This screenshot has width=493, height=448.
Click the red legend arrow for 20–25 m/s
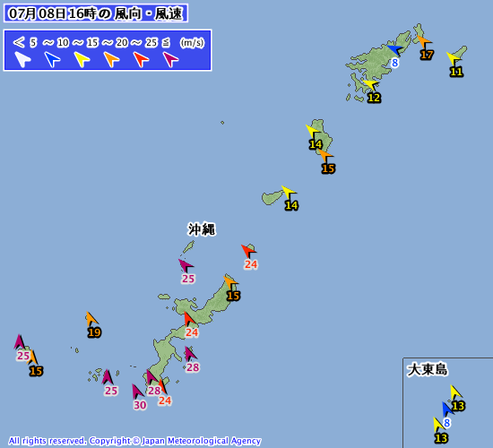(141, 59)
